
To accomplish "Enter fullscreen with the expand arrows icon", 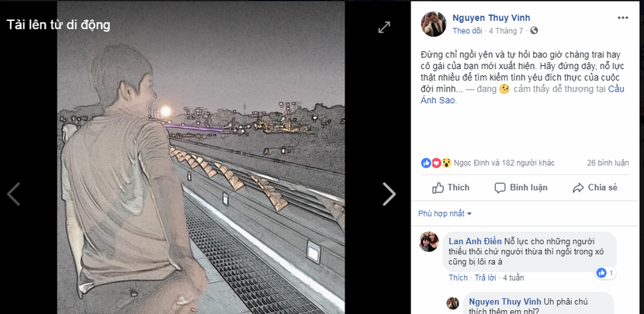I will click(x=384, y=27).
